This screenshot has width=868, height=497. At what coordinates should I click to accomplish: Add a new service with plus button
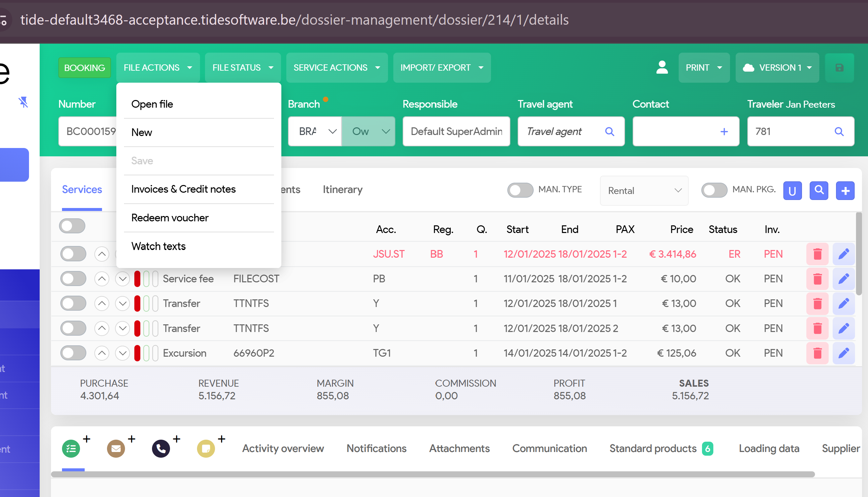click(845, 190)
